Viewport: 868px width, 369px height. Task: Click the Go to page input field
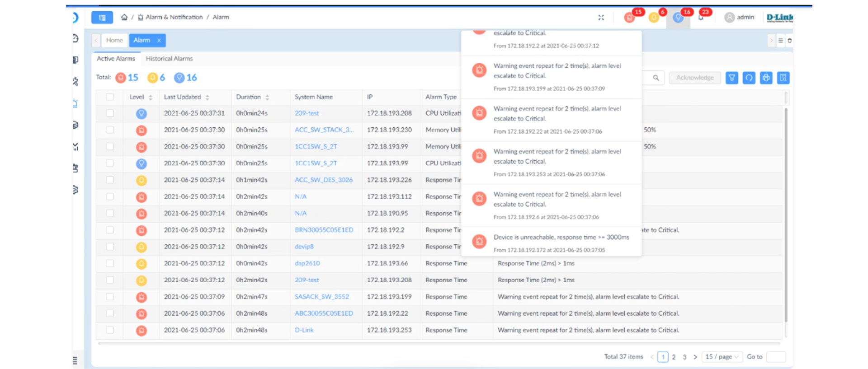tap(776, 357)
